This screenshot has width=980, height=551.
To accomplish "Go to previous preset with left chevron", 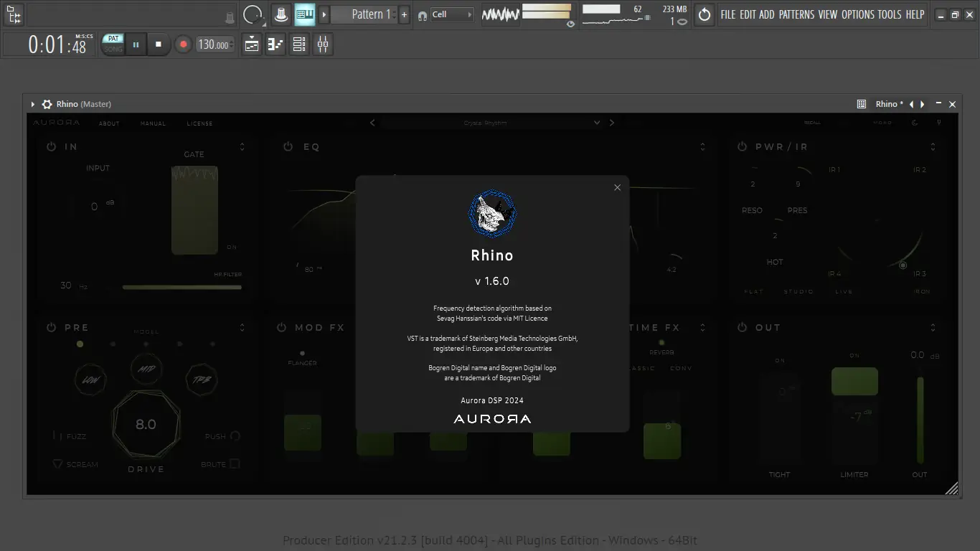I will [x=372, y=123].
